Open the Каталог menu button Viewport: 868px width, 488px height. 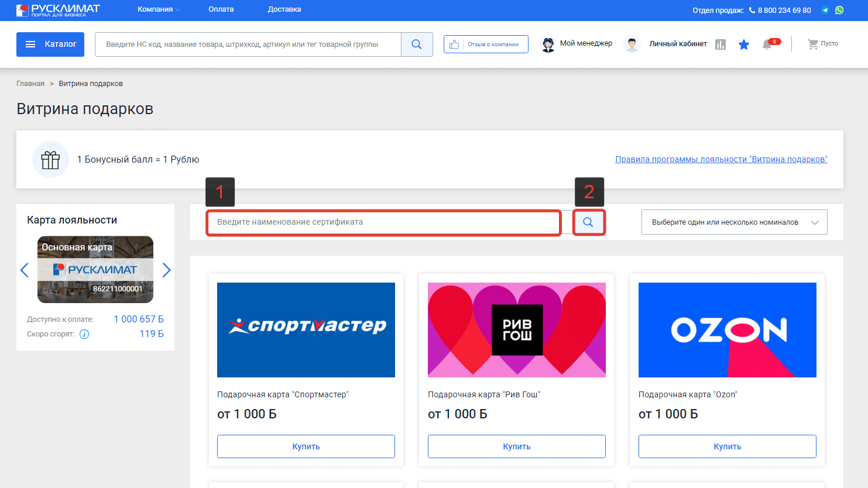(x=50, y=44)
